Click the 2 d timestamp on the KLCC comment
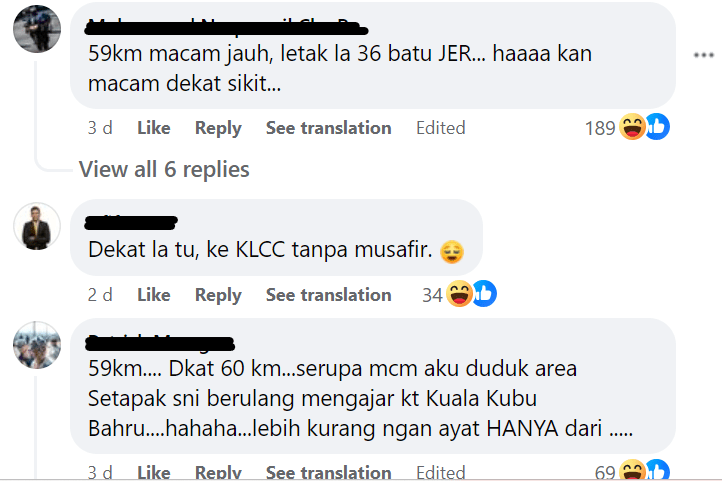 (x=100, y=295)
